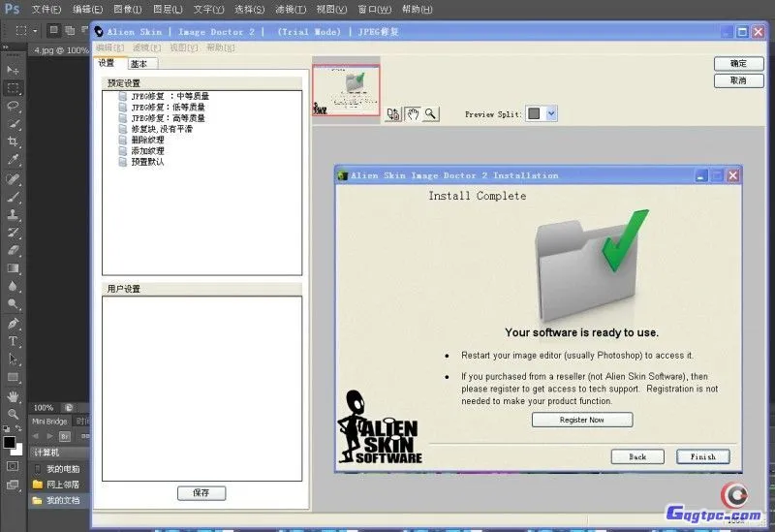775x532 pixels.
Task: Select the History Brush tool
Action: (x=13, y=233)
